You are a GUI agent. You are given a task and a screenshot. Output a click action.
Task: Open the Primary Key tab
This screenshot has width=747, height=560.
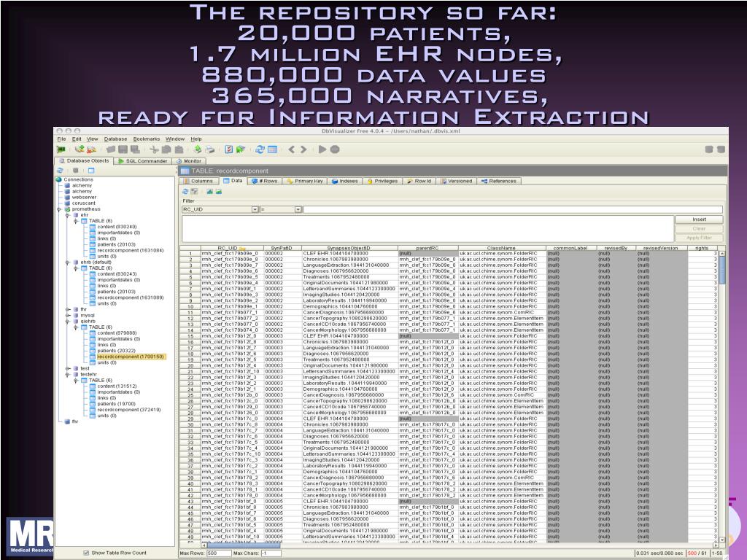(x=305, y=181)
